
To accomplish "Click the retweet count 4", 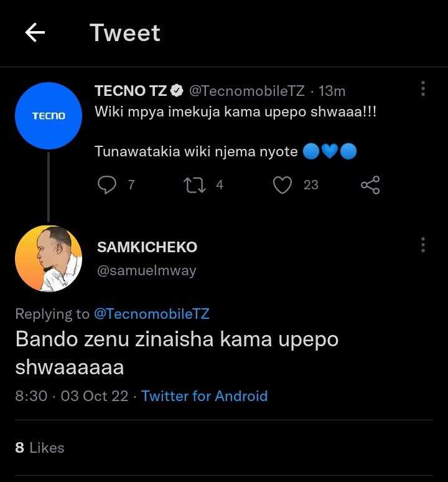I will pos(220,185).
